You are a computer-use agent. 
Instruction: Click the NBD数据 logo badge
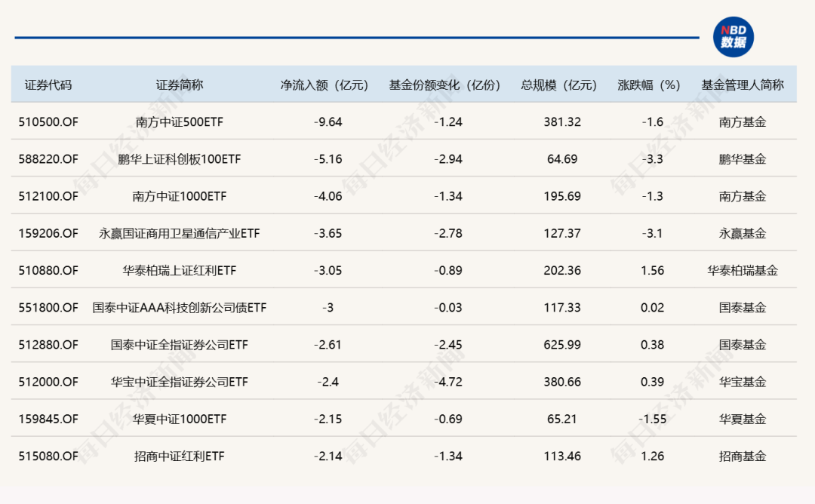(x=733, y=37)
